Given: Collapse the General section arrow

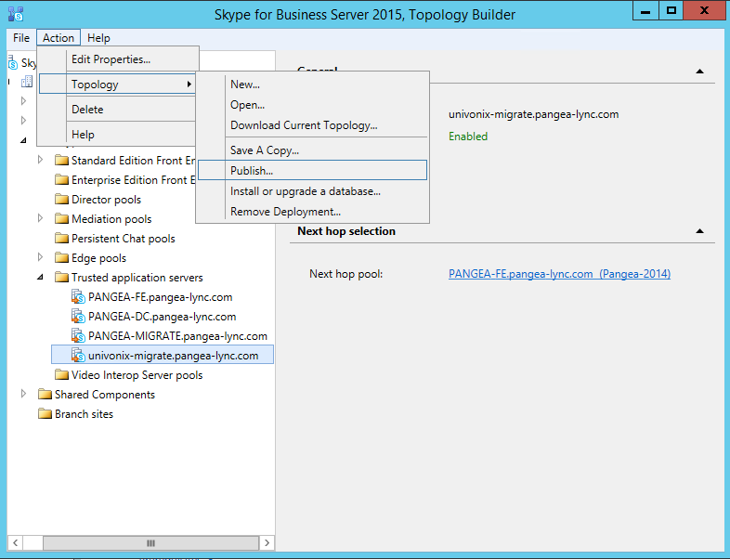Looking at the screenshot, I should (x=699, y=72).
